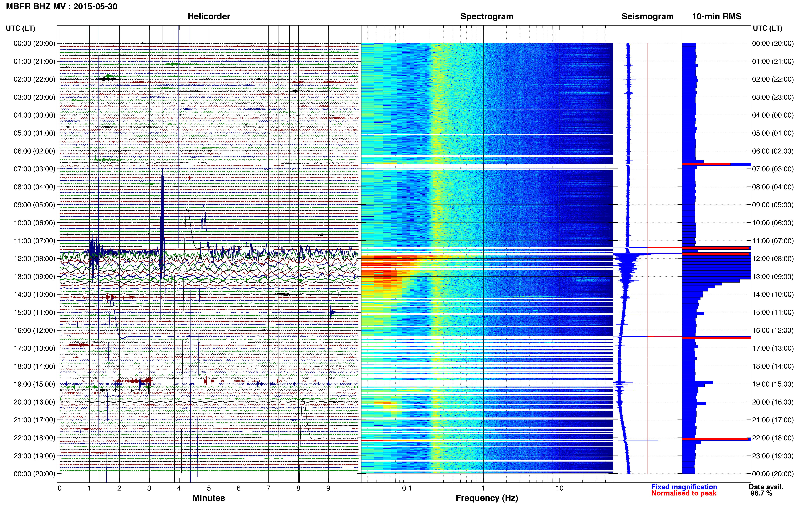Screen dimensions: 812x508
Task: Click 'UTC (LT)' label beside the Helicorder
Action: 21,28
